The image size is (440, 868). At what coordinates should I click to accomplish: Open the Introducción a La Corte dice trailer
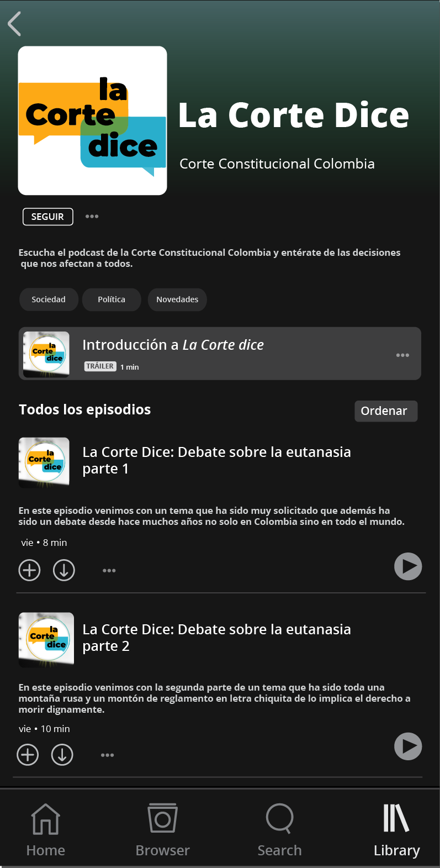click(220, 354)
